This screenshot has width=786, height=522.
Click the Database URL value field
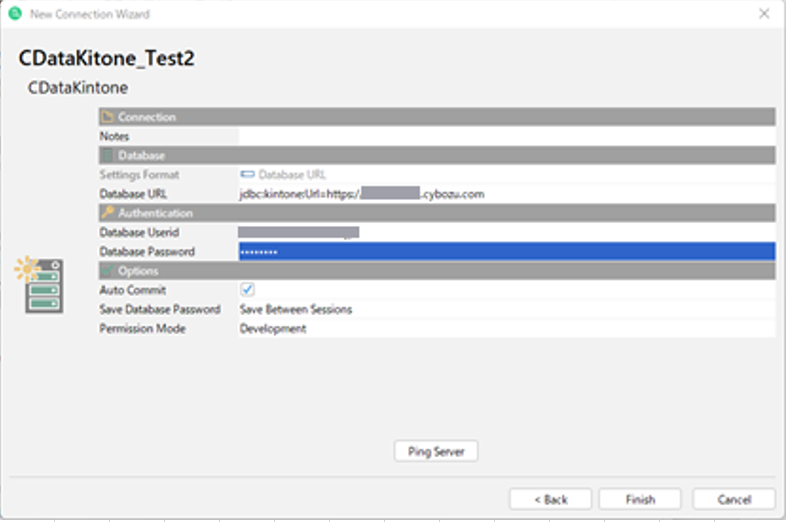pos(507,194)
